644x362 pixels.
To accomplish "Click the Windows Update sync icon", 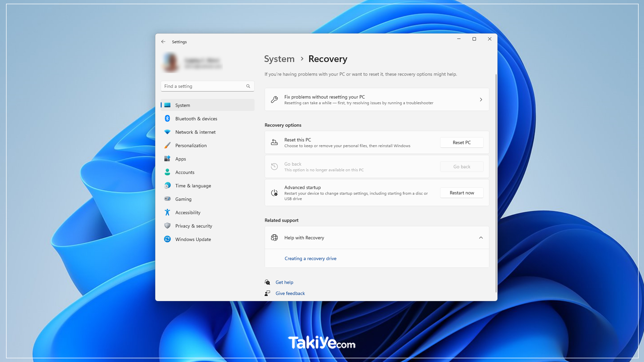I will point(167,239).
